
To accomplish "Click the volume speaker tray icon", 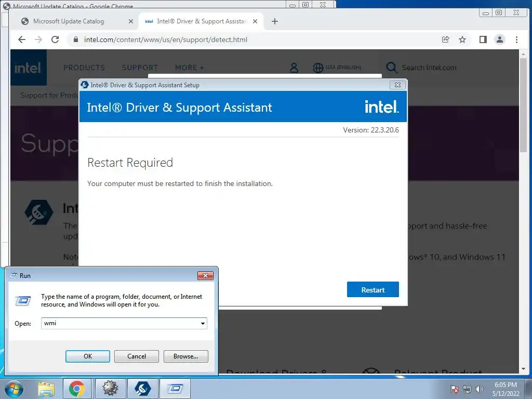I will click(480, 389).
